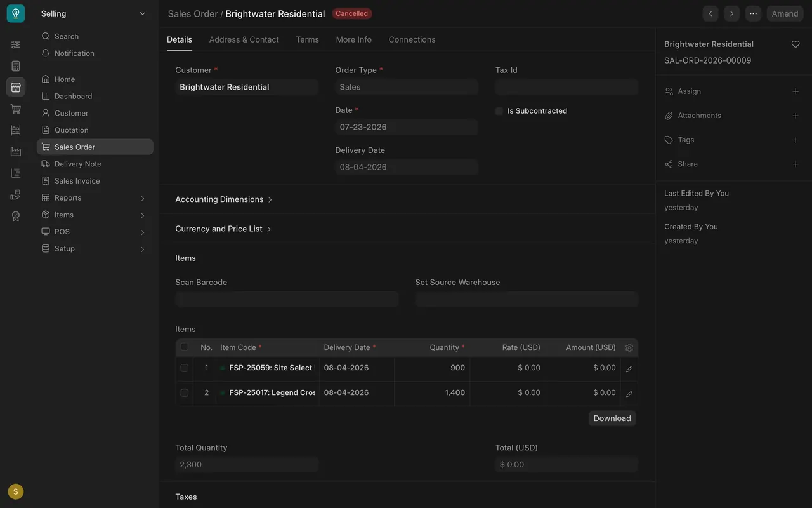
Task: Switch to the Terms tab
Action: [x=307, y=39]
